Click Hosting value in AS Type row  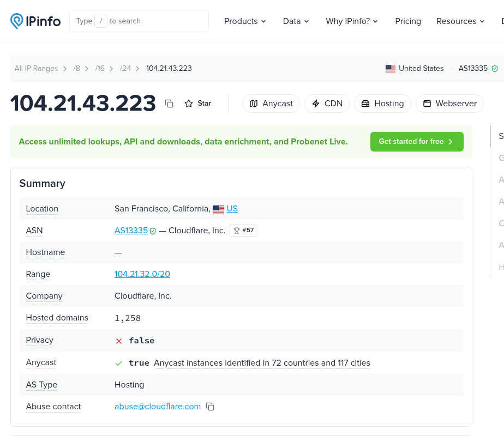pos(129,385)
